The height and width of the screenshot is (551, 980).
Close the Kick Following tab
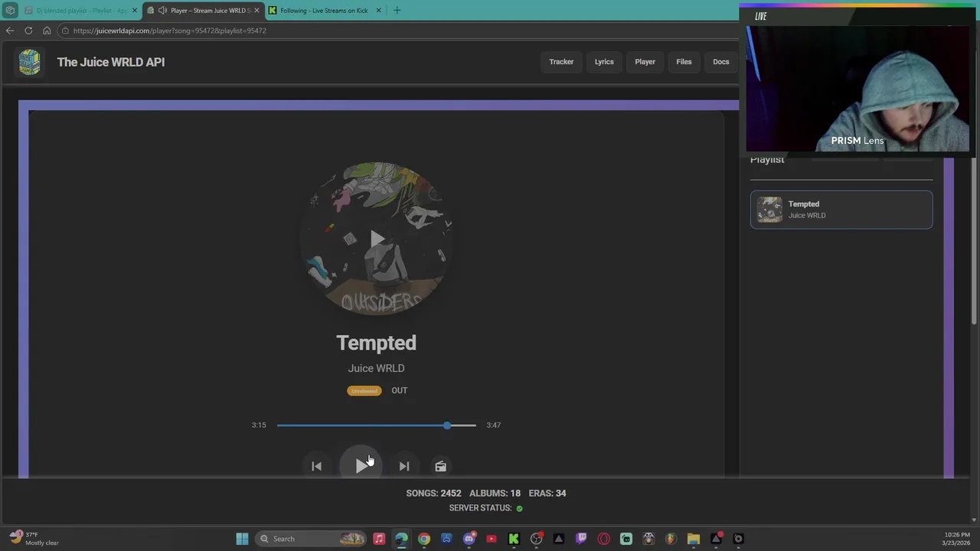tap(378, 11)
